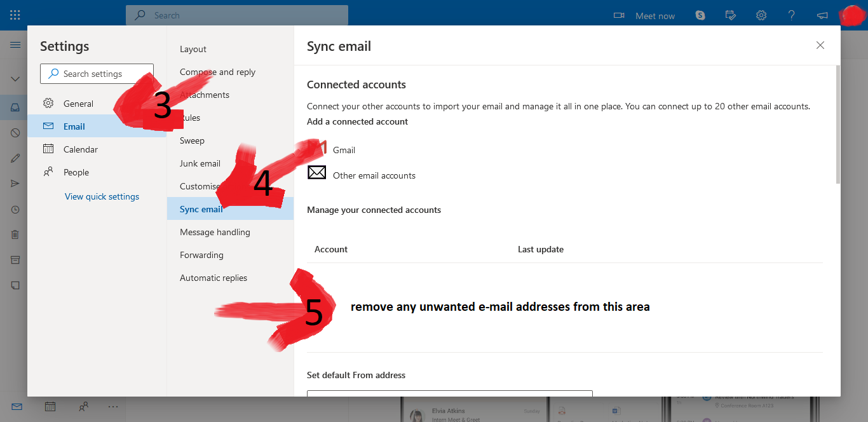Screen dimensions: 868x422
Task: Toggle the hamburger navigation pane icon
Action: (x=15, y=45)
